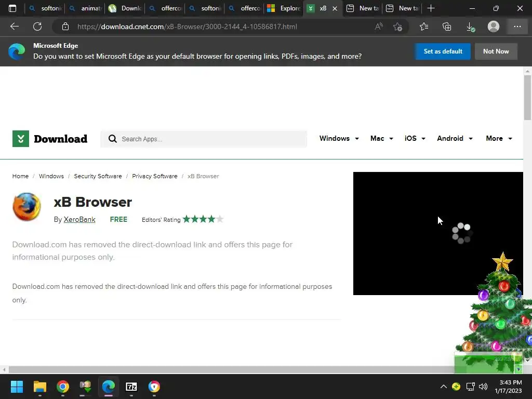Click the FREE price label
The image size is (532, 399).
pyautogui.click(x=118, y=220)
